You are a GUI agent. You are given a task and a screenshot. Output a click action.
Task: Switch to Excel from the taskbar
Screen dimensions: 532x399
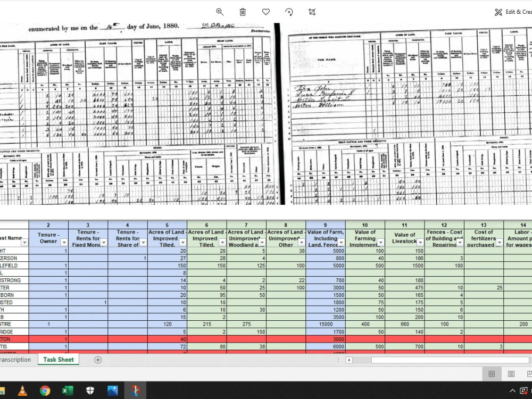point(68,390)
